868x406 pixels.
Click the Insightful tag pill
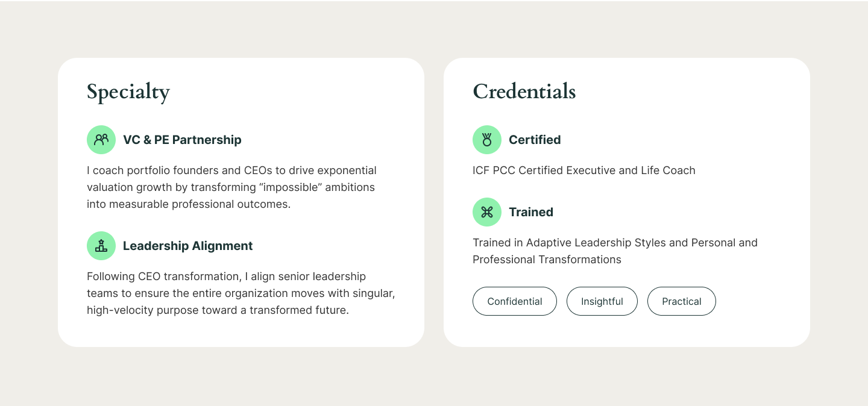pos(602,301)
